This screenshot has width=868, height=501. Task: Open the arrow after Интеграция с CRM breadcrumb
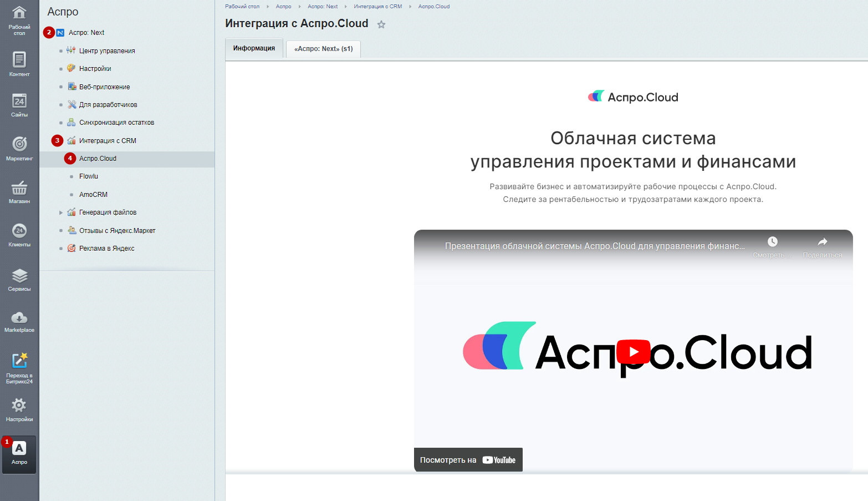click(x=410, y=7)
